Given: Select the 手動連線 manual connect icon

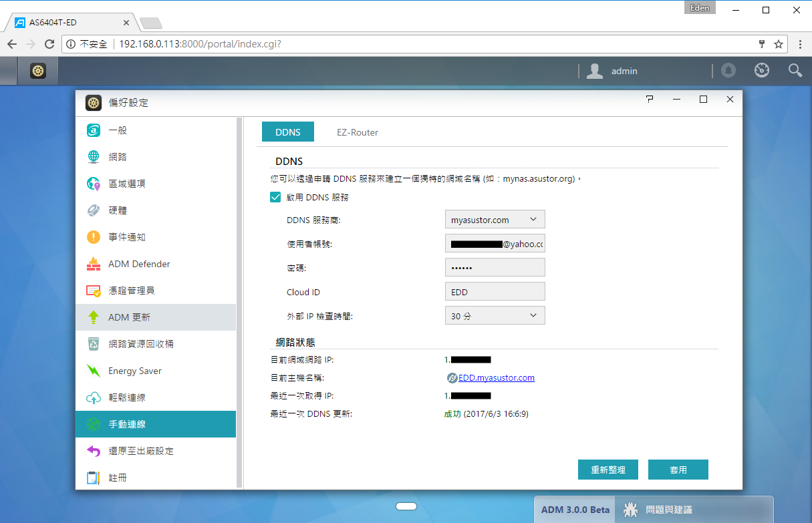Looking at the screenshot, I should pyautogui.click(x=94, y=424).
